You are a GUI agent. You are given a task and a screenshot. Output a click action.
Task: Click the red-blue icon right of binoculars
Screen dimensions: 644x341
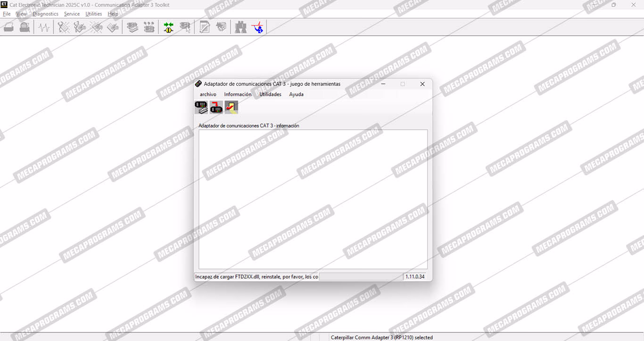pos(257,27)
